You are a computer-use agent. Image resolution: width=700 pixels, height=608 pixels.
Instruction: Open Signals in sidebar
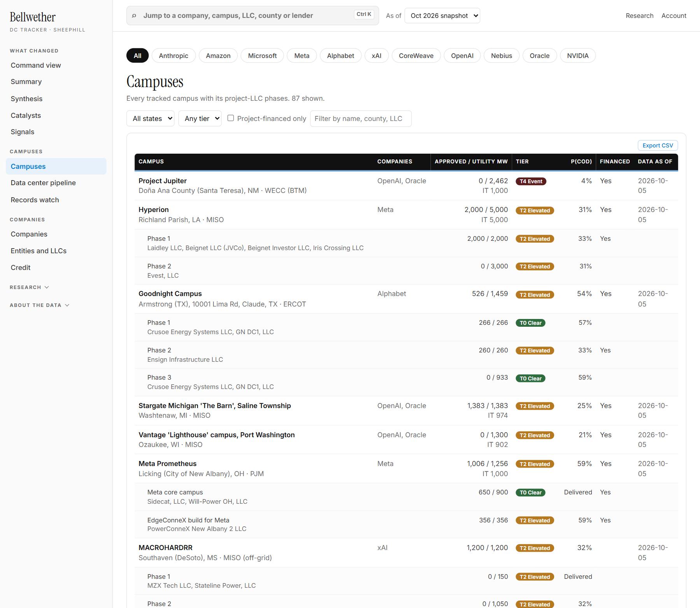[56, 132]
